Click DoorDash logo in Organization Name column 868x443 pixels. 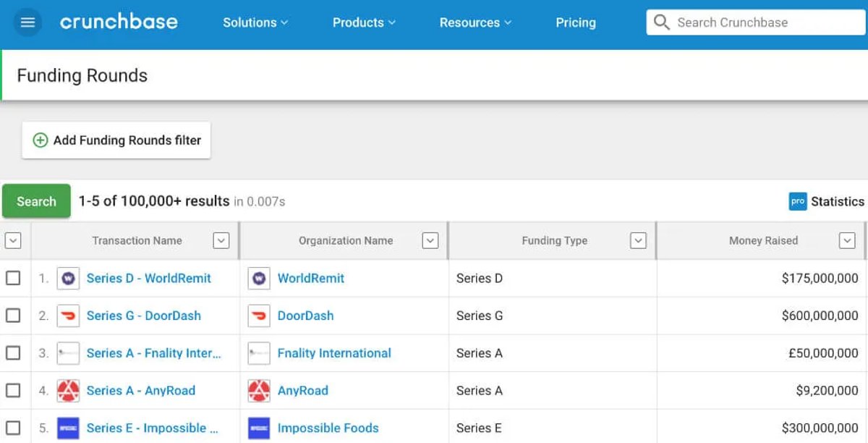pos(259,316)
